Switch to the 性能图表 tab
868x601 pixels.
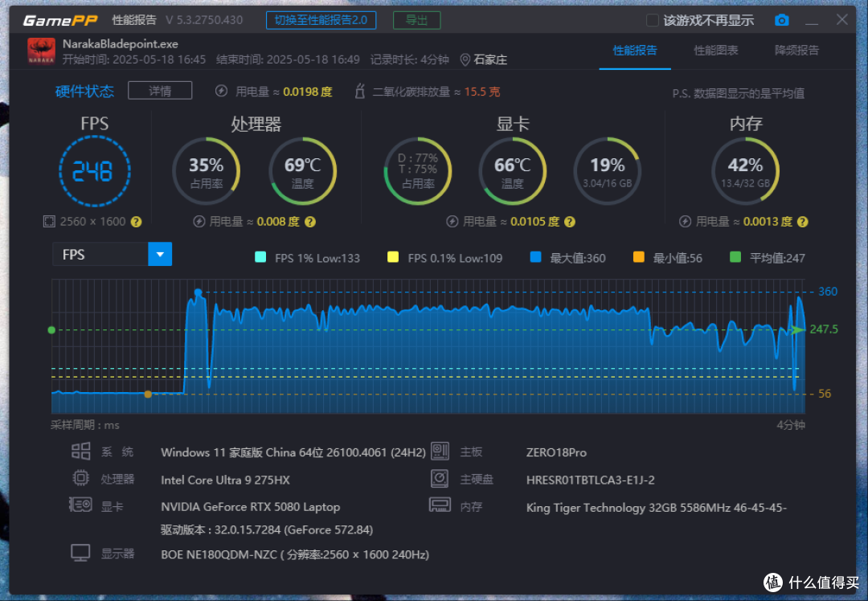(716, 51)
